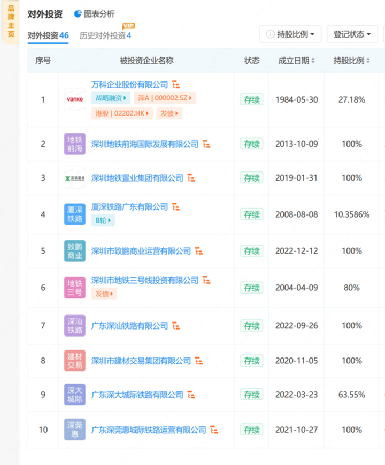This screenshot has height=465, width=385.
Task: Click the 深莞惠 logo tile
Action: 75,430
